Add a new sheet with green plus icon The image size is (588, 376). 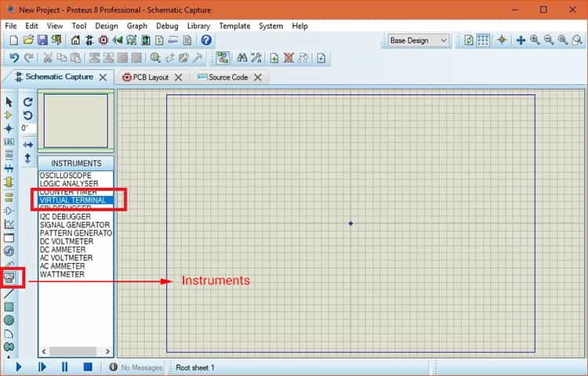click(x=274, y=58)
